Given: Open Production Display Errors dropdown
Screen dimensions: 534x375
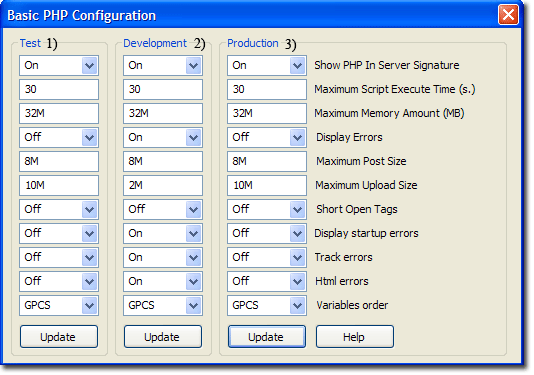Looking at the screenshot, I should click(267, 137).
